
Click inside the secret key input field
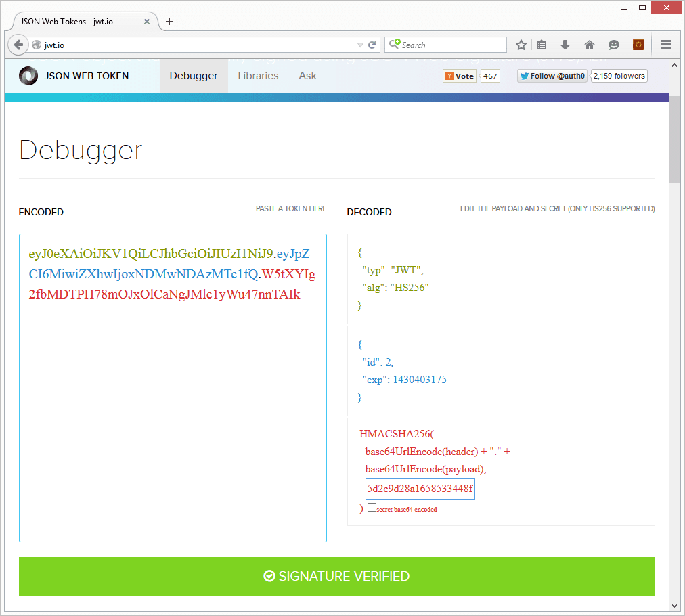pos(420,488)
